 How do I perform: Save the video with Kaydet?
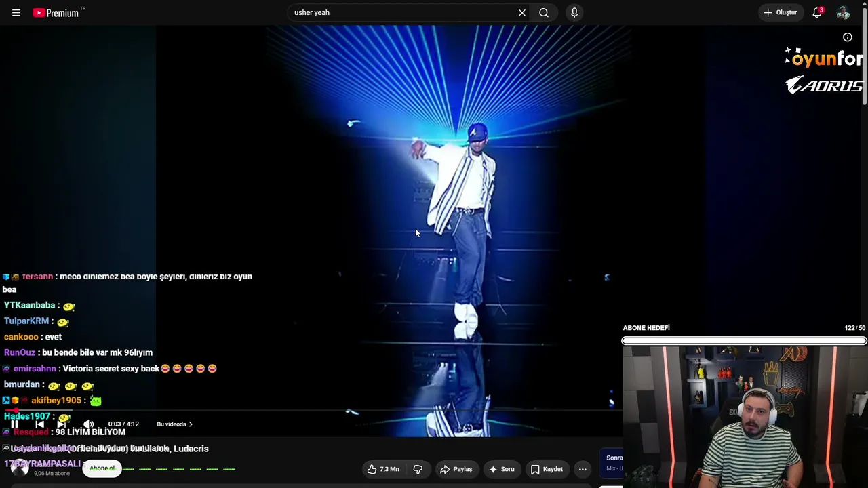tap(547, 469)
